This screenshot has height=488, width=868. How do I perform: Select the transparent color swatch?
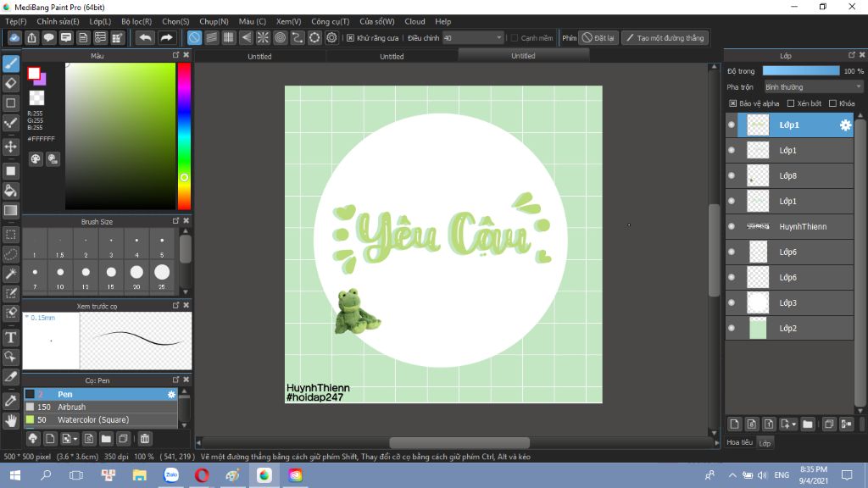tap(36, 98)
